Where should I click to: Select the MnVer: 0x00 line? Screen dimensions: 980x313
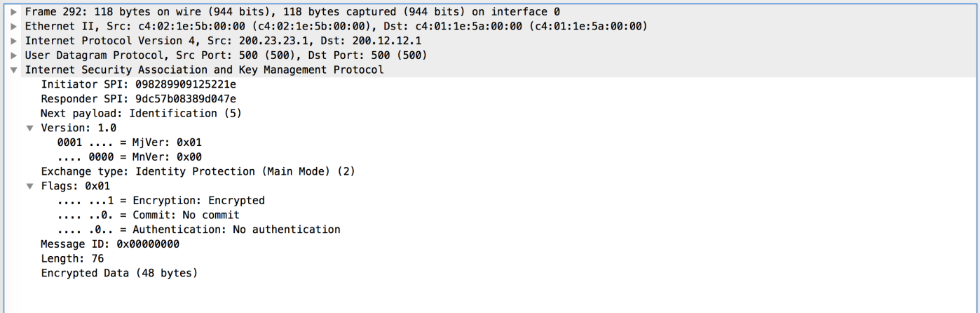(129, 156)
